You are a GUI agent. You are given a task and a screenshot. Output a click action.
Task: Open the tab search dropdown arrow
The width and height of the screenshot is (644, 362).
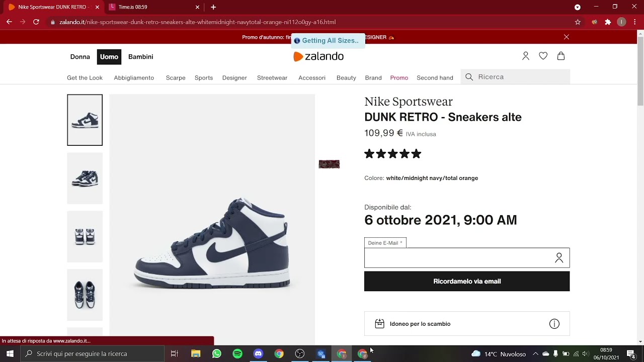(x=578, y=7)
